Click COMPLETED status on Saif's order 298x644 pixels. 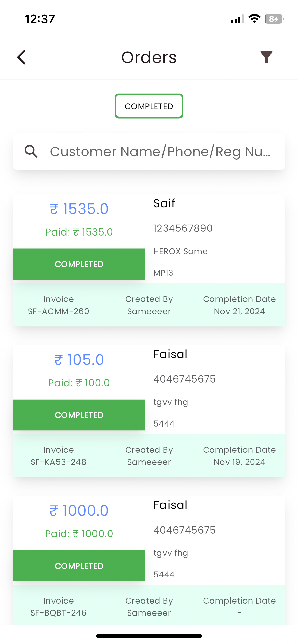click(79, 264)
